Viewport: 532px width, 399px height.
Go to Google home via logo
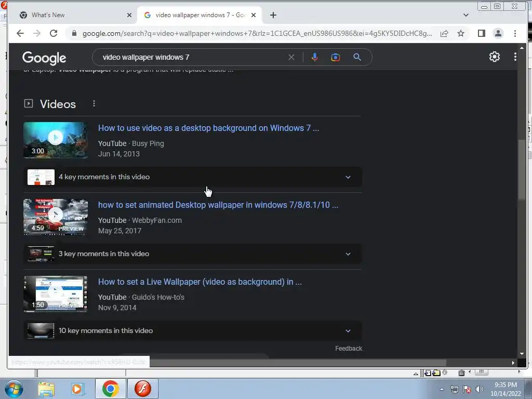[44, 58]
